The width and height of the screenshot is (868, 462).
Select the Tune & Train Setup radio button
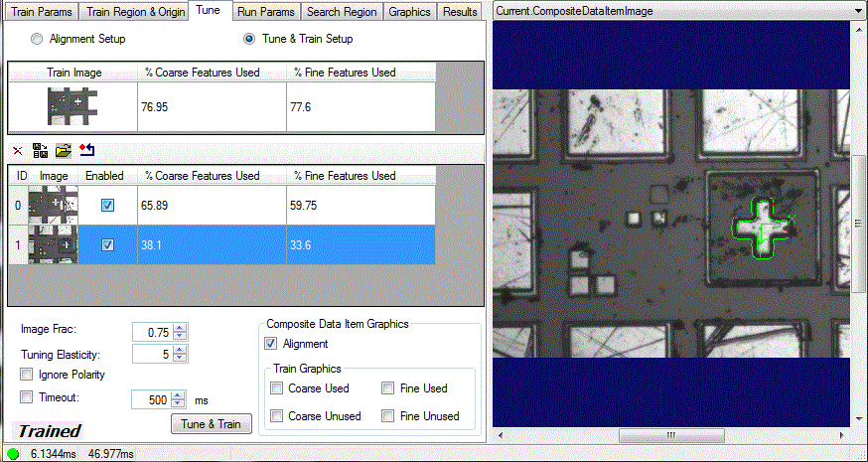249,40
